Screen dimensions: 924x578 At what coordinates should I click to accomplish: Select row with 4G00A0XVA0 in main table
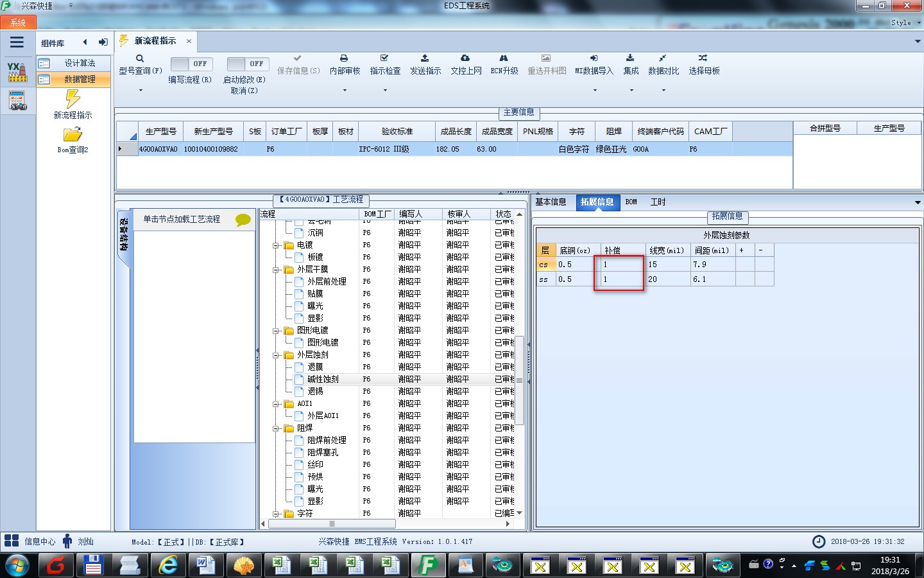coord(454,149)
